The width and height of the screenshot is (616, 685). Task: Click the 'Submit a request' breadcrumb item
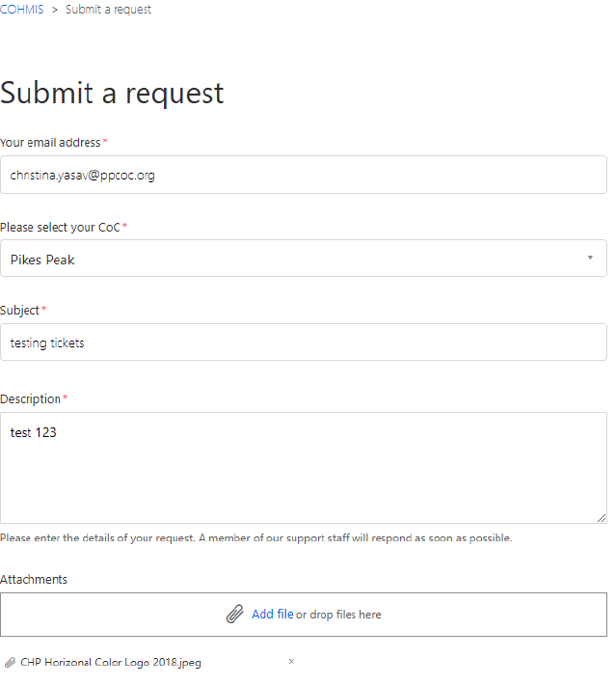pos(108,10)
